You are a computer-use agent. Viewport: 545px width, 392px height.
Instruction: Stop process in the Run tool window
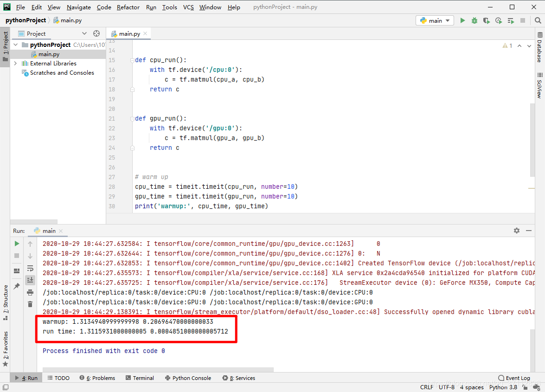click(x=17, y=256)
